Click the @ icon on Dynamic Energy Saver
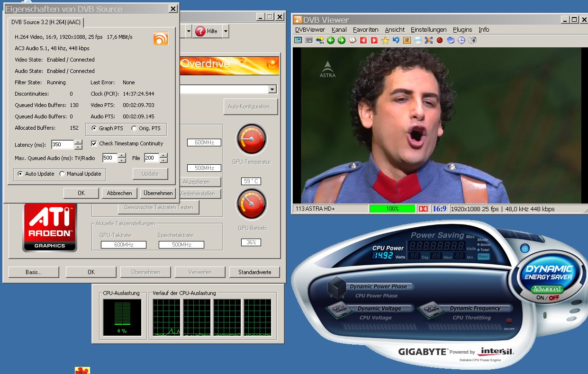This screenshot has height=374, width=588. tap(525, 248)
